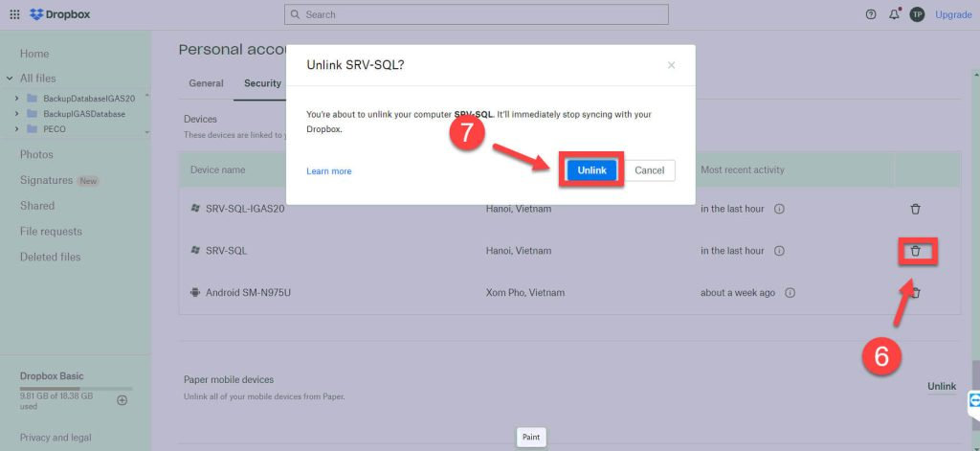This screenshot has height=451, width=980.
Task: Click trash icon for Android SM-N975U
Action: (x=916, y=293)
